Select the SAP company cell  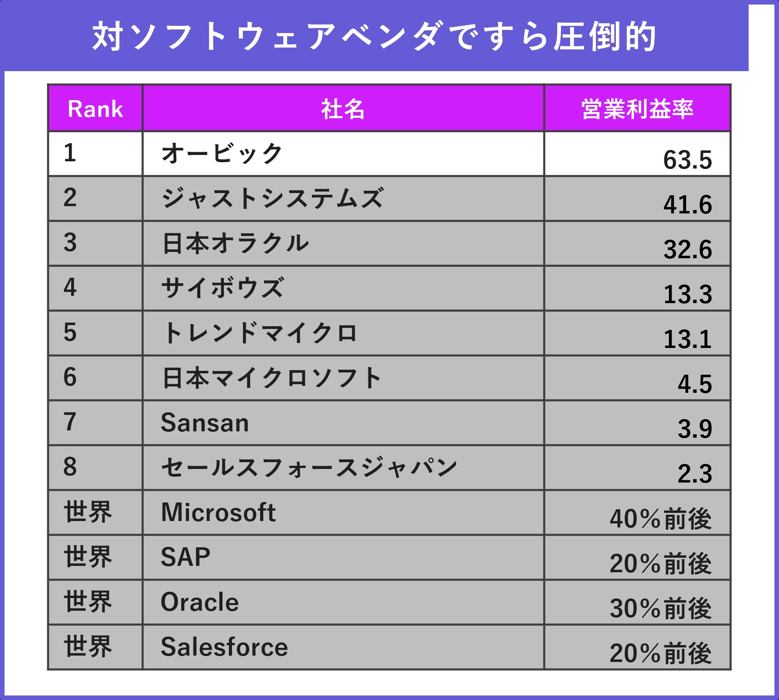click(x=185, y=557)
